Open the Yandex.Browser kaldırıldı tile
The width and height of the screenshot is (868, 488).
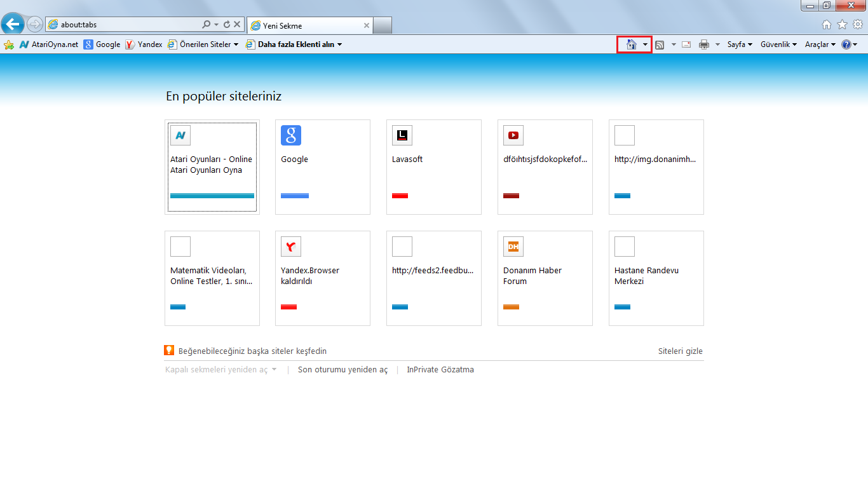[x=323, y=278]
